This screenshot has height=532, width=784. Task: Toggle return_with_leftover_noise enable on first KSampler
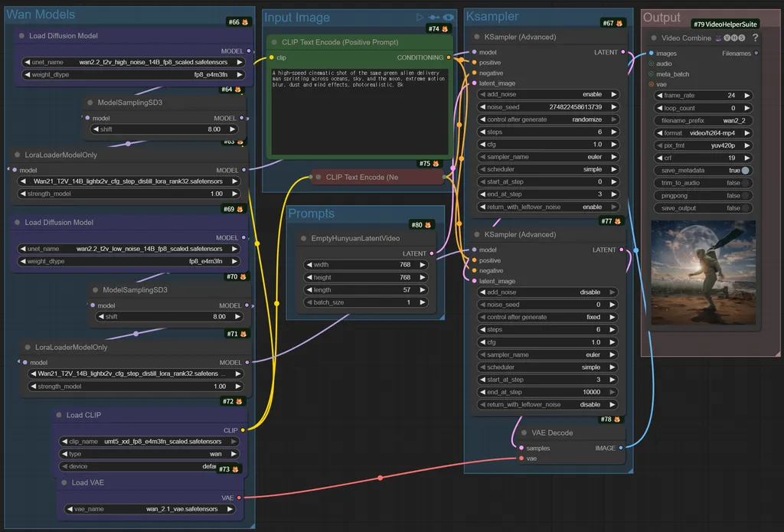(548, 207)
